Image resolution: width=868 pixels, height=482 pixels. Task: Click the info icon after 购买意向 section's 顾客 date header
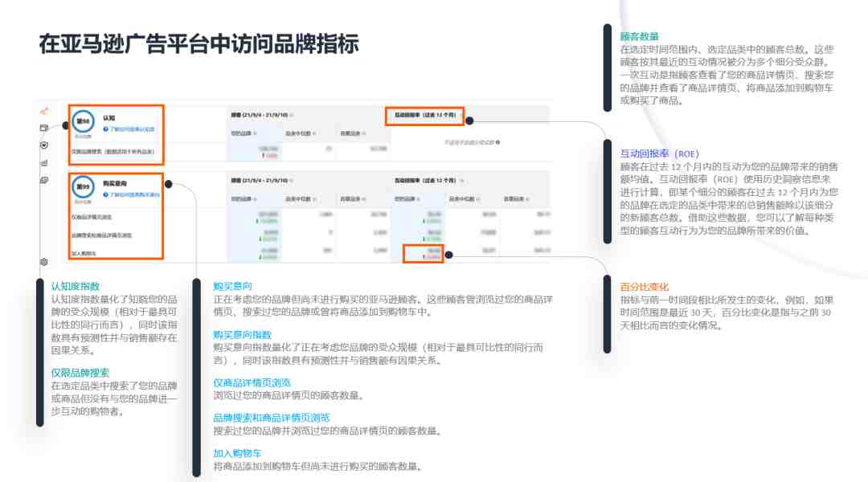pyautogui.click(x=292, y=181)
